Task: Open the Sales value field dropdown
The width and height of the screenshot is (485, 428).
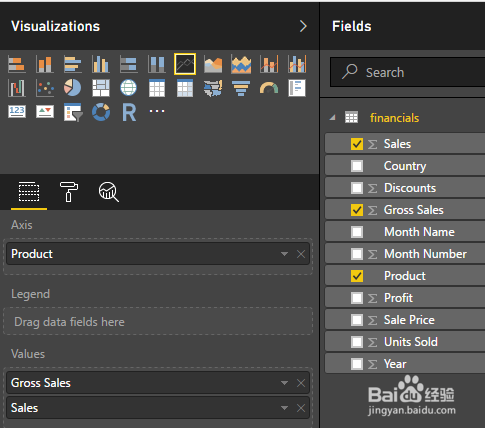Action: click(x=284, y=408)
